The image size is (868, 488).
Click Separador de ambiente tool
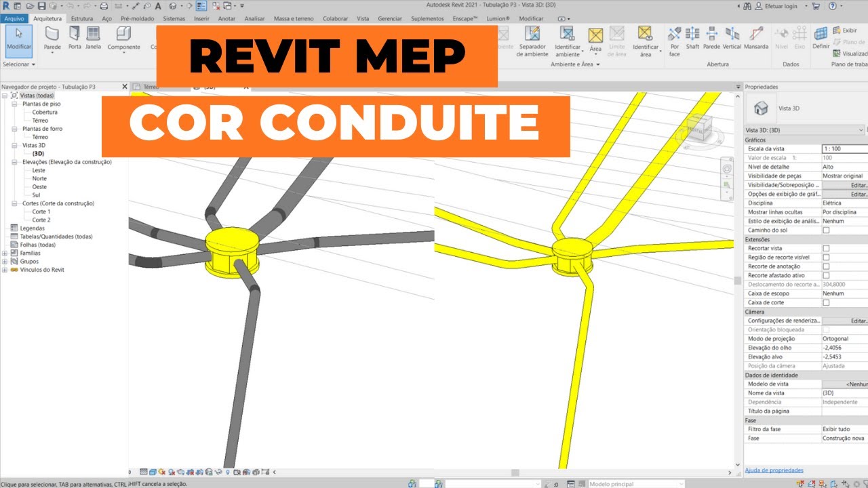tap(532, 41)
